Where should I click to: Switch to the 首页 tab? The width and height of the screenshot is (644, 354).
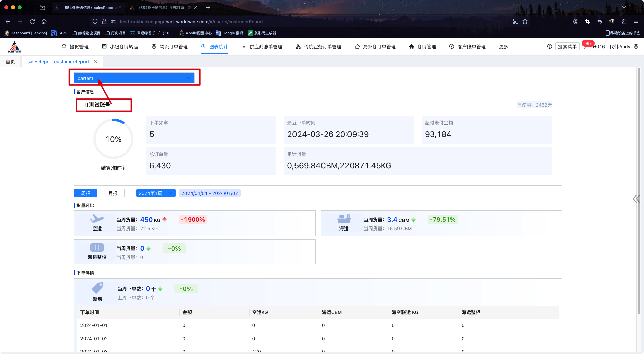(x=10, y=62)
